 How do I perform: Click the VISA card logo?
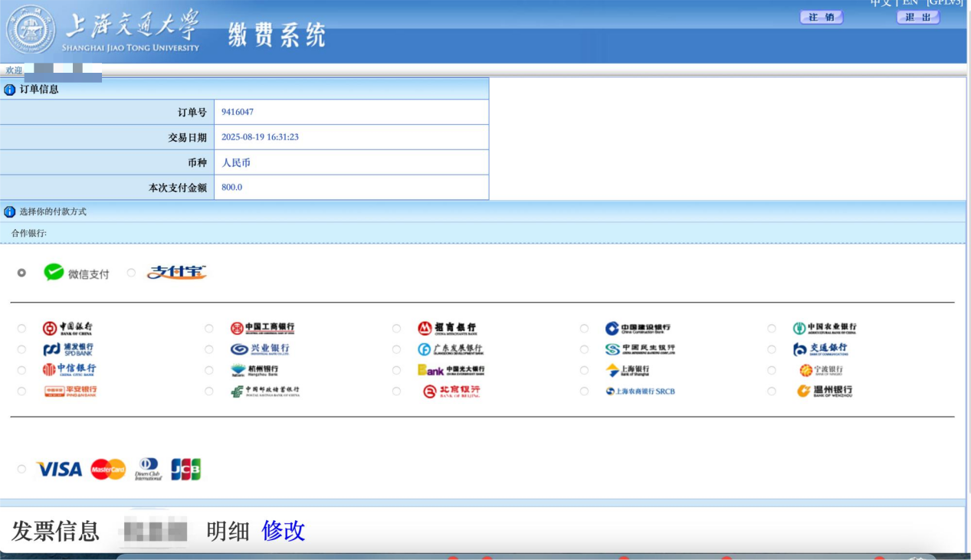point(59,469)
